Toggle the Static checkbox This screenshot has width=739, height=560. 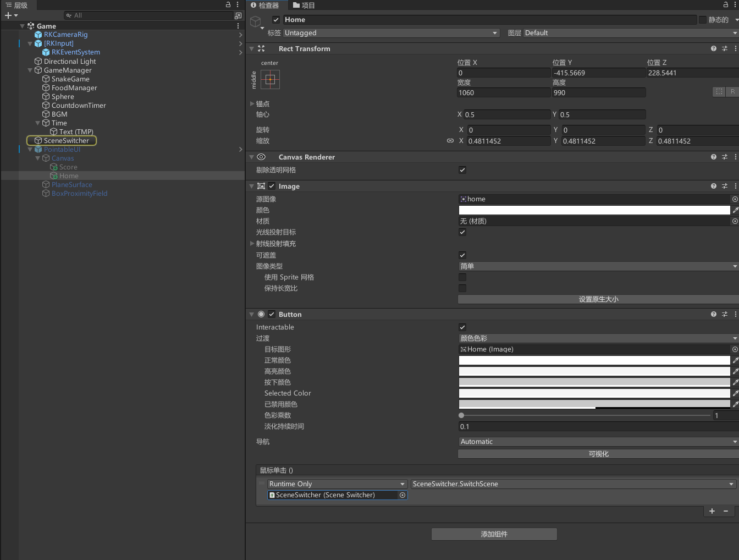point(702,20)
